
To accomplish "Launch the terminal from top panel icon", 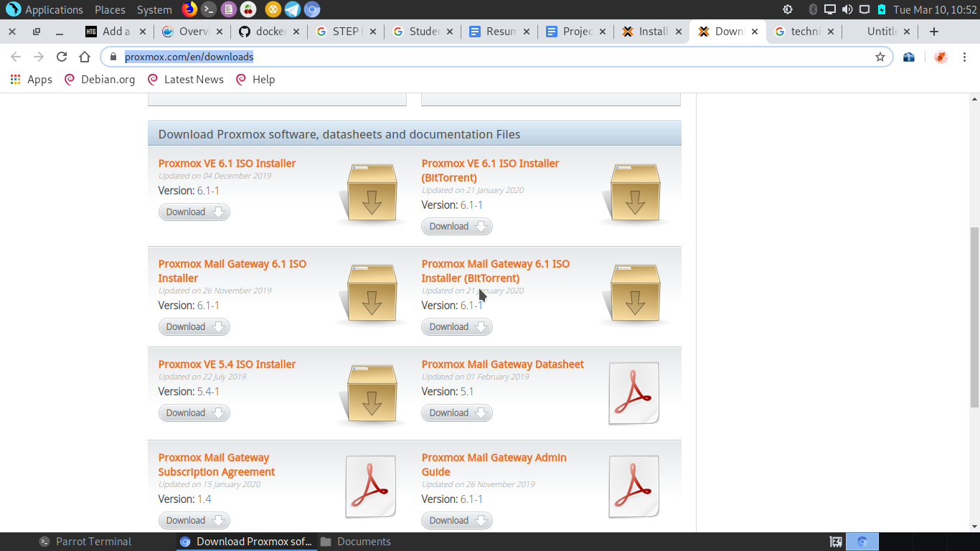I will 208,9.
